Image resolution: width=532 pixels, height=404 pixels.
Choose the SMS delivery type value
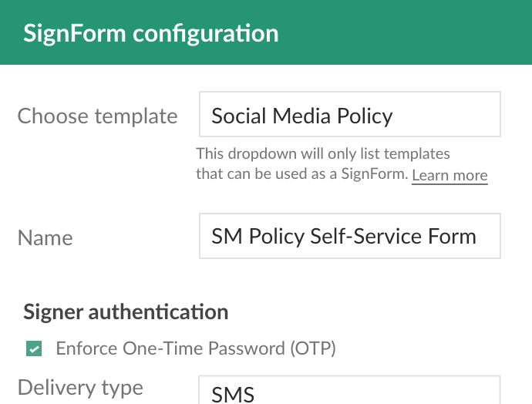(233, 394)
